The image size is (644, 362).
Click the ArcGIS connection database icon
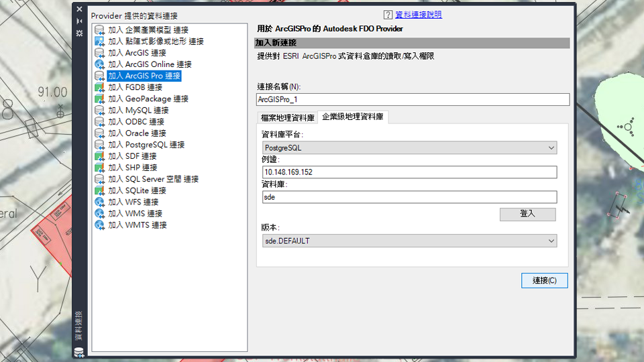(x=99, y=53)
